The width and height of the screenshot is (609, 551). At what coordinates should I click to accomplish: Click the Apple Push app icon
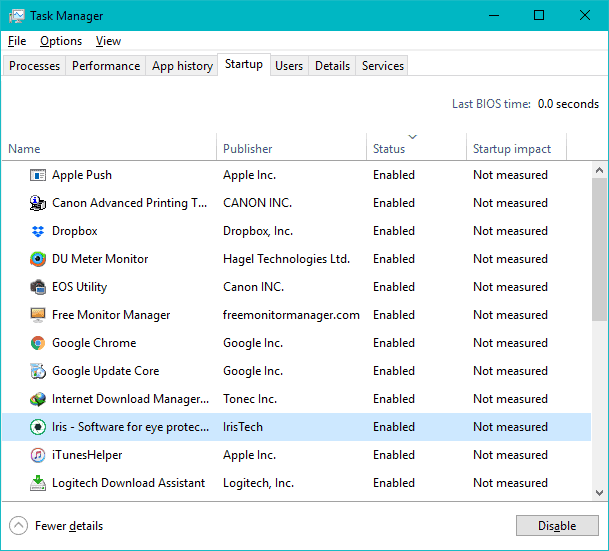pos(38,175)
